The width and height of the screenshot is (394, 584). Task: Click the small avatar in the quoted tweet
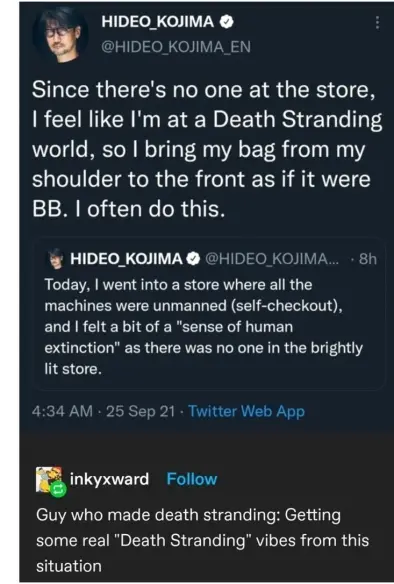point(55,258)
